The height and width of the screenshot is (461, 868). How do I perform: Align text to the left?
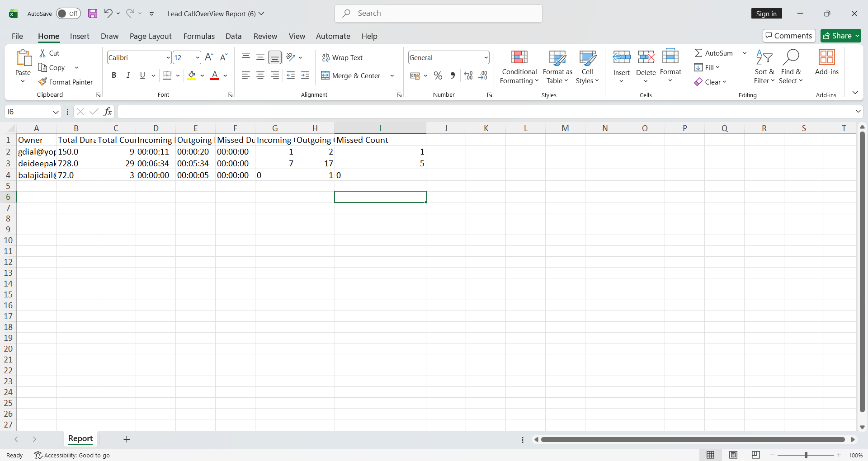pyautogui.click(x=246, y=75)
